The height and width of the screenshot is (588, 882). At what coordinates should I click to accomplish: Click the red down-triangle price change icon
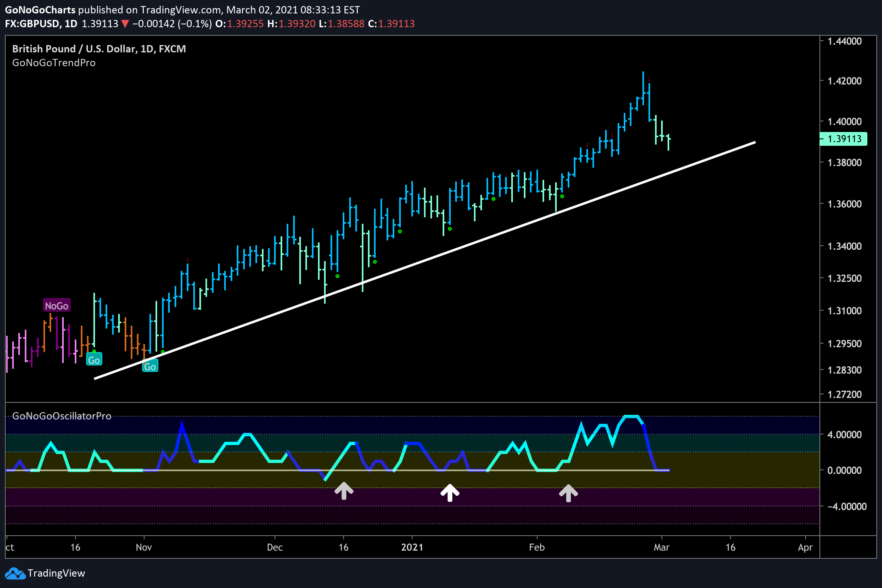[125, 24]
